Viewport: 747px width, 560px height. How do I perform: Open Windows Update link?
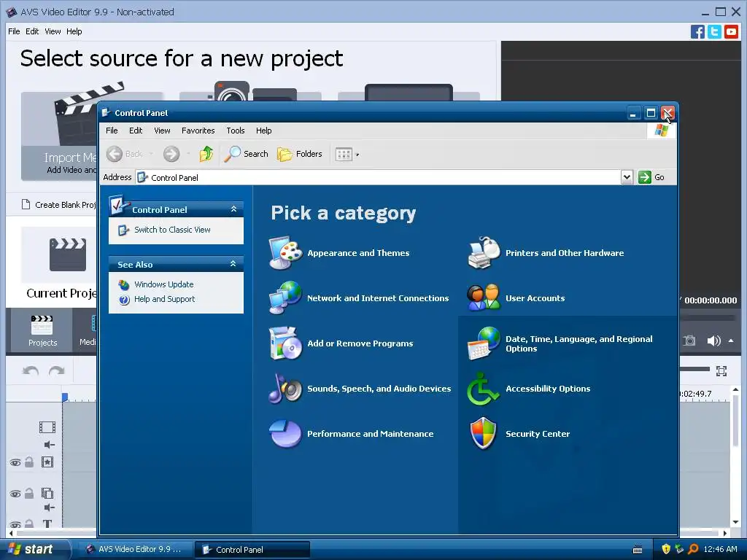164,284
